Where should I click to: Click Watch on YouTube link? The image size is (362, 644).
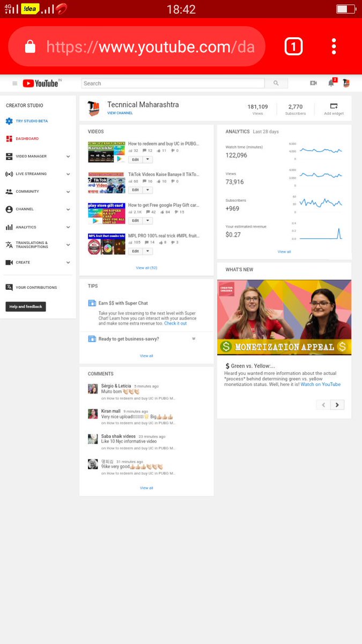tap(321, 384)
